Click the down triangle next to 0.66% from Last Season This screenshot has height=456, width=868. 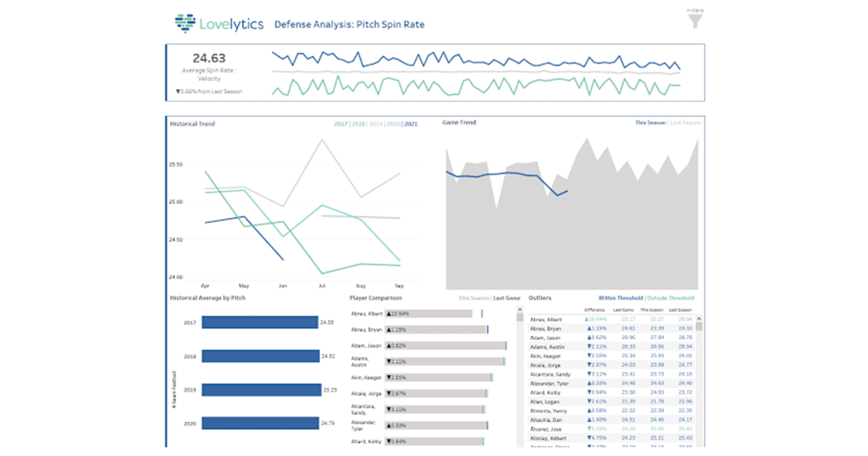(178, 92)
